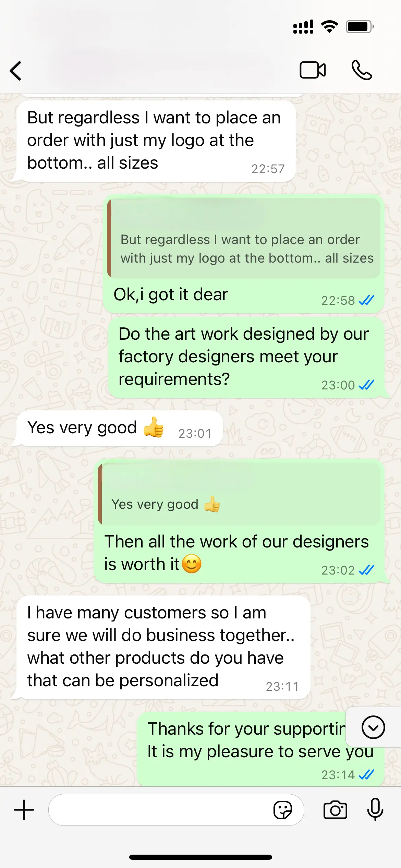The width and height of the screenshot is (401, 868).
Task: Jump to latest messages with down chevron
Action: click(373, 727)
